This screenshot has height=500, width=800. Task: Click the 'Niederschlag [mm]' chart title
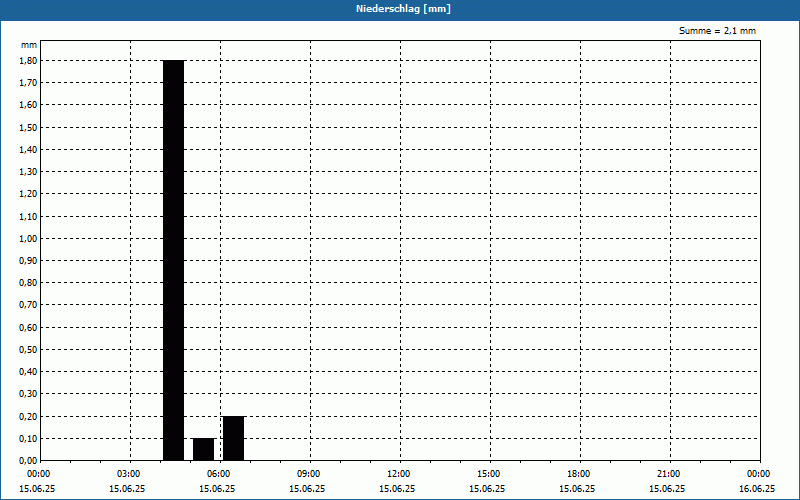(403, 9)
